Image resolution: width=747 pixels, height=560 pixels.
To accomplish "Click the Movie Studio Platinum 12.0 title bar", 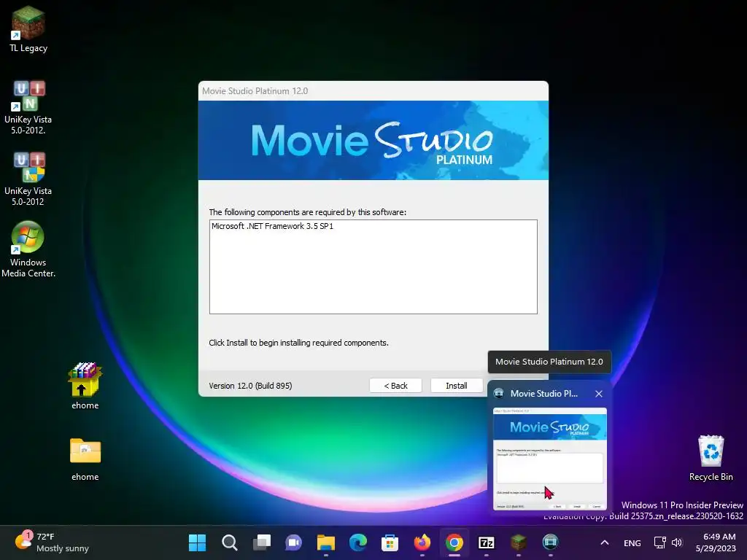I will coord(373,91).
